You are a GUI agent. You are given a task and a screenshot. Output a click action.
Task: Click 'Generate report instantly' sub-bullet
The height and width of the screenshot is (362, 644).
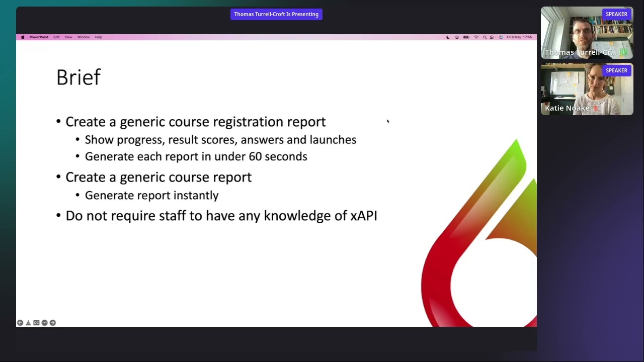click(151, 195)
